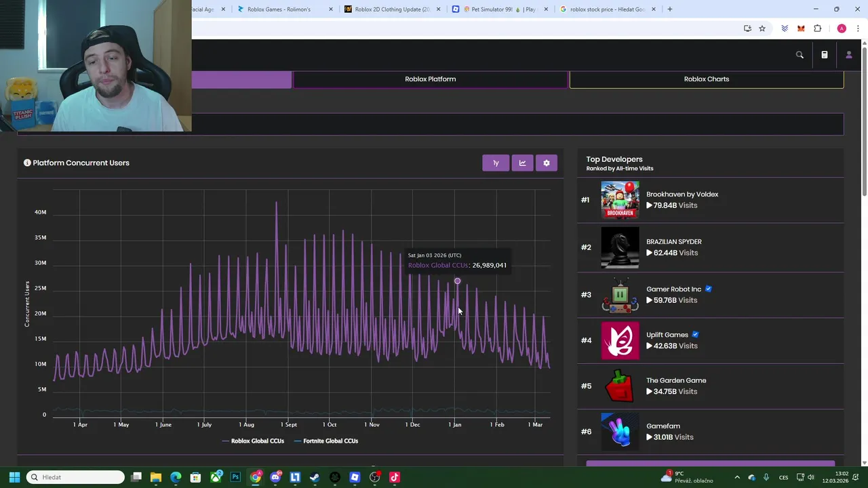Open the Chrome profile avatar

coord(842,28)
